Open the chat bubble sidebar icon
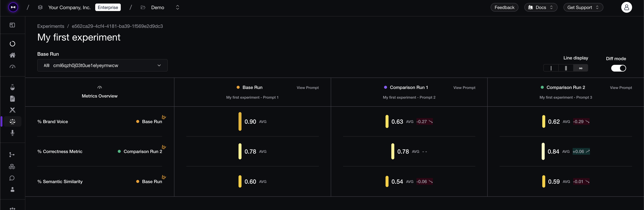Viewport: 644px width, 210px height. pos(12,178)
